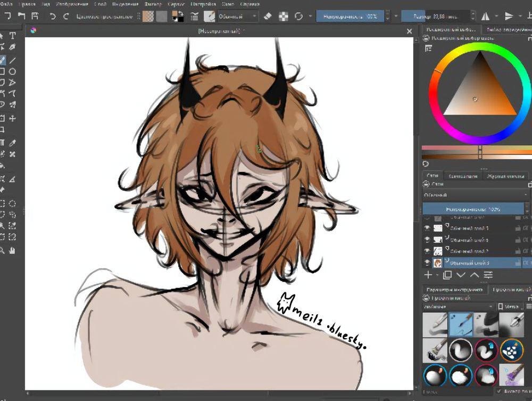This screenshot has width=532, height=401.
Task: Select the Ellipse tool
Action: 12,71
